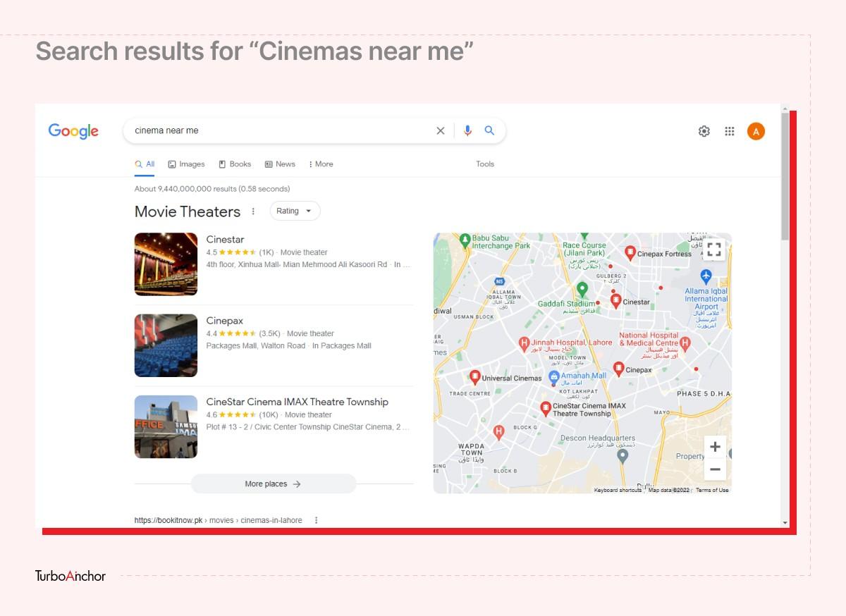846x616 pixels.
Task: Select the All results tab
Action: [145, 164]
